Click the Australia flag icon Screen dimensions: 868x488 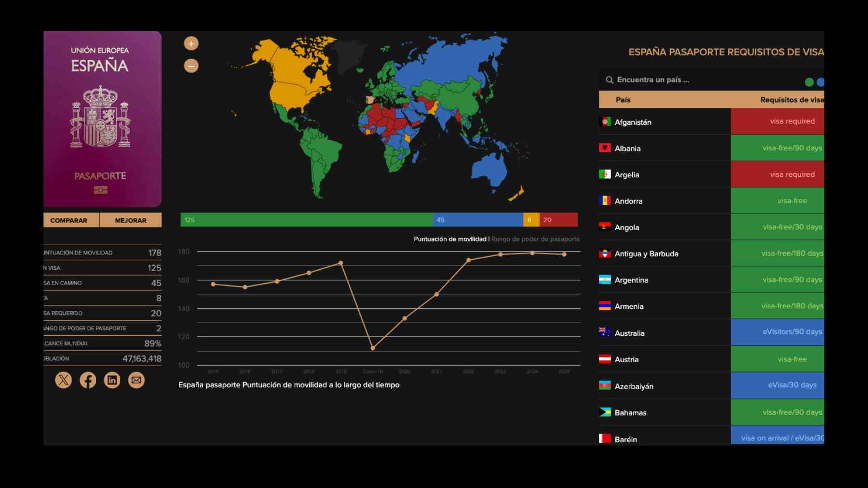[x=605, y=332]
